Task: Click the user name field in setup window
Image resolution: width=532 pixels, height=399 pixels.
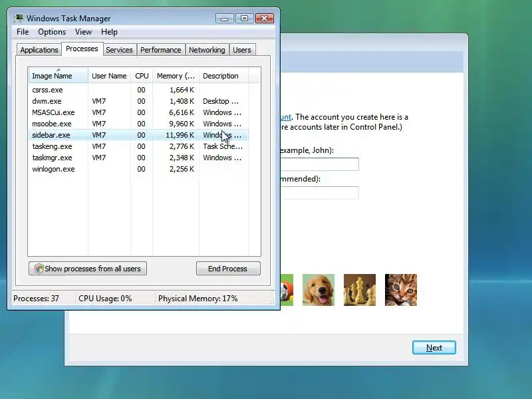Action: [x=320, y=164]
